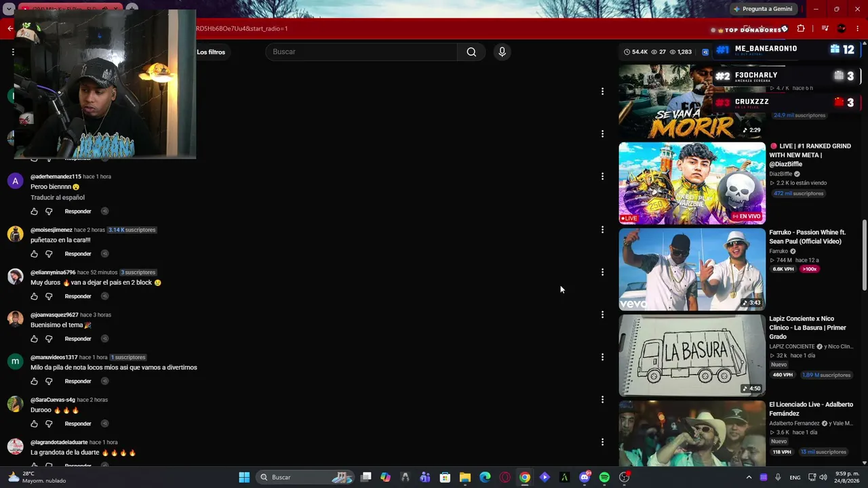Dislike the "puñetazo en la cara!!!" comment

point(49,254)
